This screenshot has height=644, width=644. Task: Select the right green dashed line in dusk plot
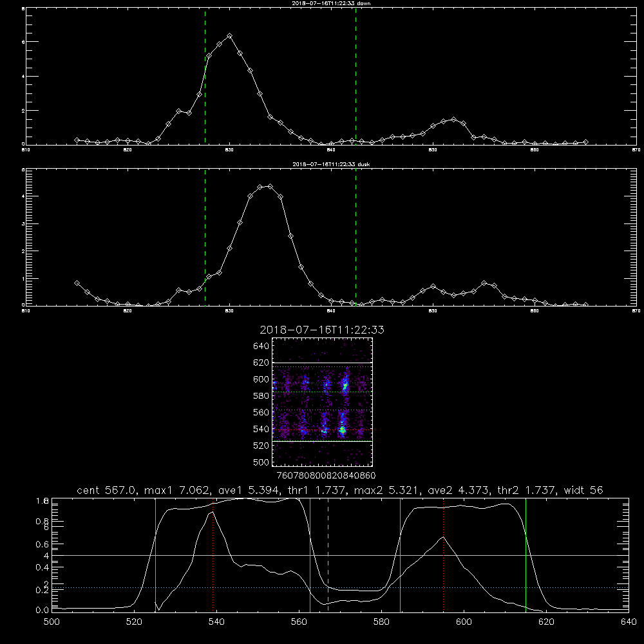pos(355,237)
